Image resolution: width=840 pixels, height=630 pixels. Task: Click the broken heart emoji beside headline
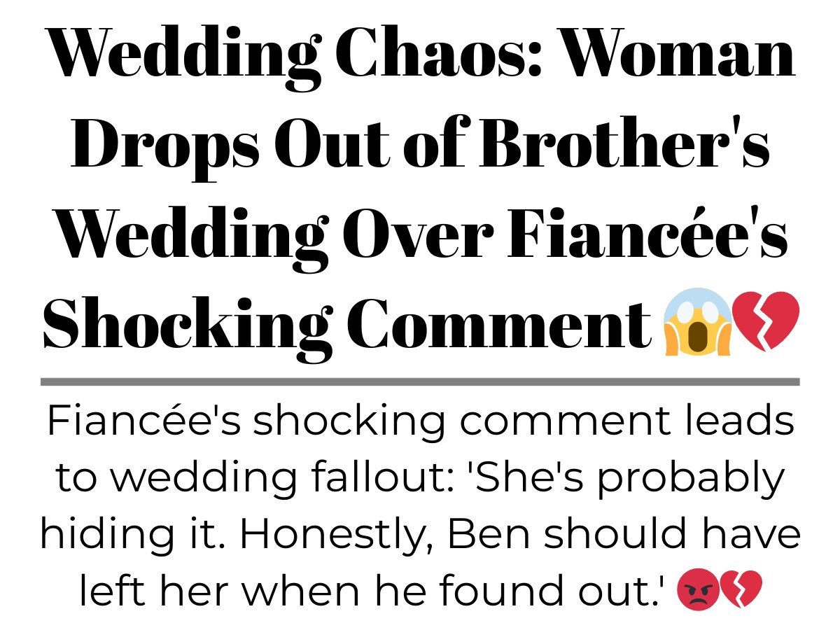pyautogui.click(x=766, y=322)
